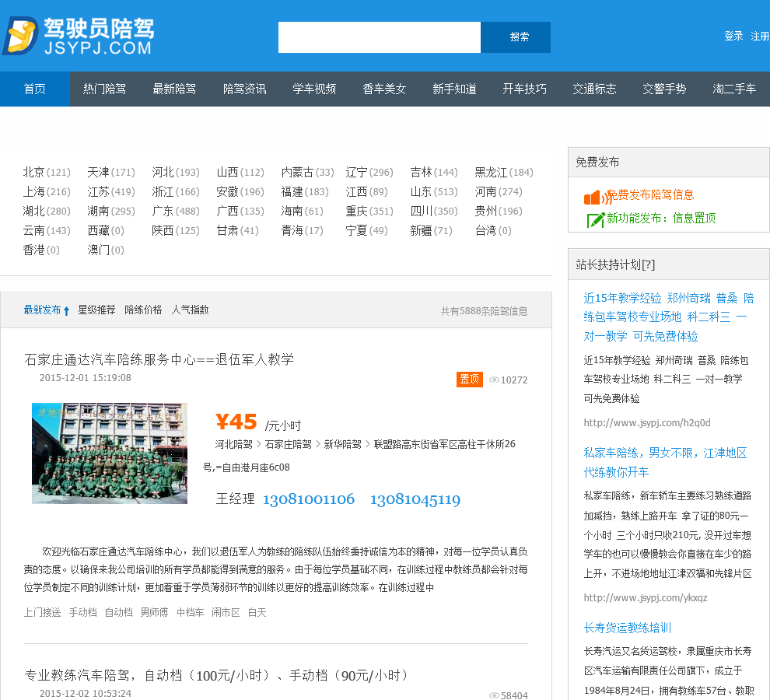Open the 注册 register link
This screenshot has height=700, width=770.
[x=760, y=36]
